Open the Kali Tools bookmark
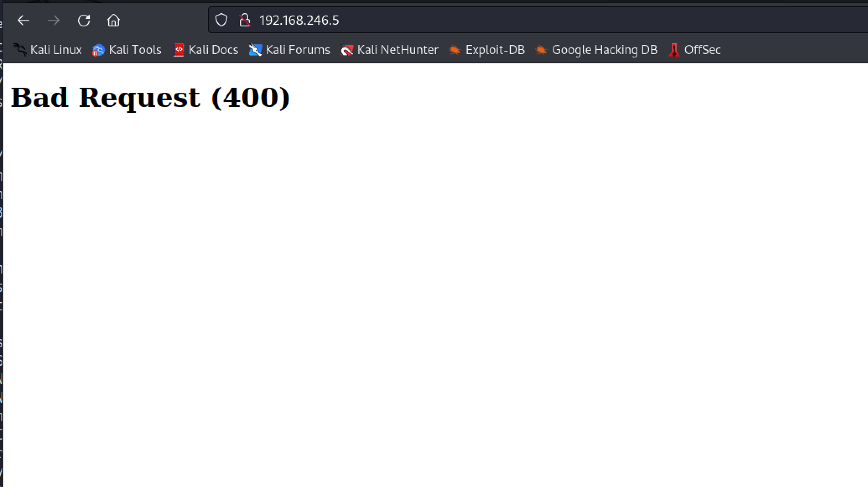868x487 pixels. coord(127,50)
